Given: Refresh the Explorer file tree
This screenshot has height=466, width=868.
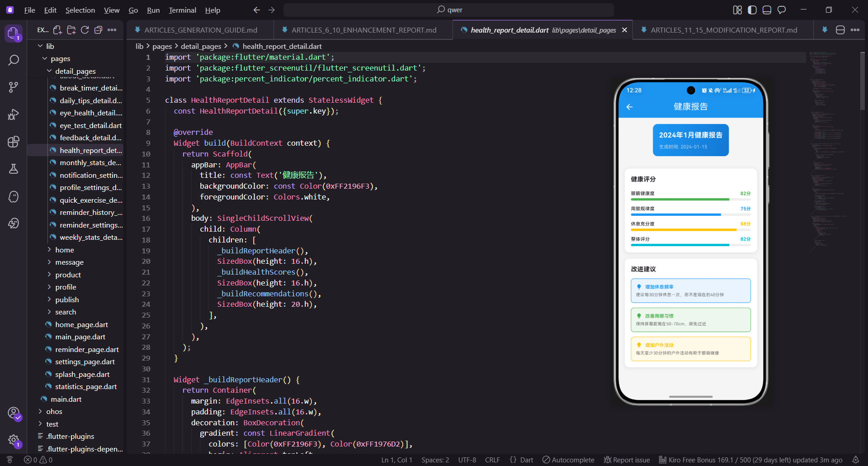Looking at the screenshot, I should coord(85,30).
